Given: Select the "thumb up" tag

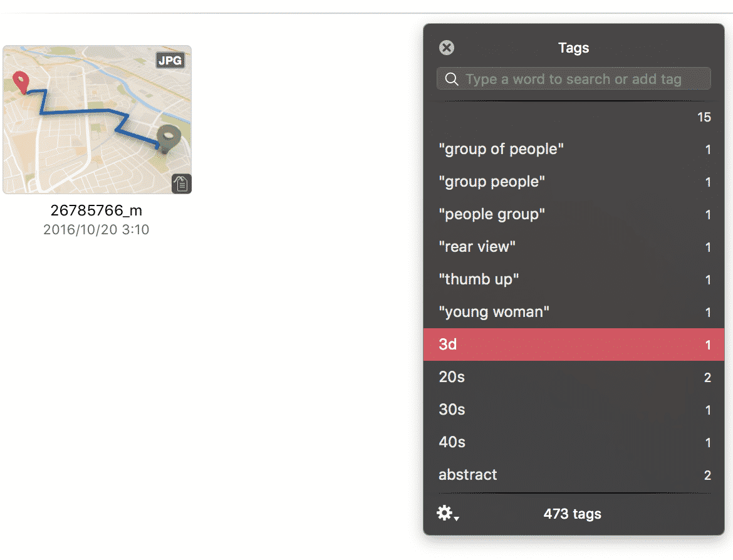Looking at the screenshot, I should (x=479, y=279).
